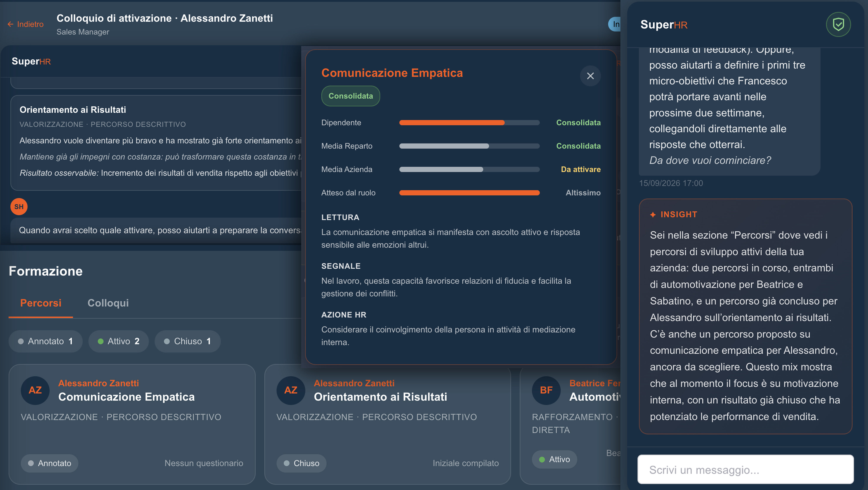Click the Insight sparkle icon
The width and height of the screenshot is (868, 490).
click(x=653, y=214)
